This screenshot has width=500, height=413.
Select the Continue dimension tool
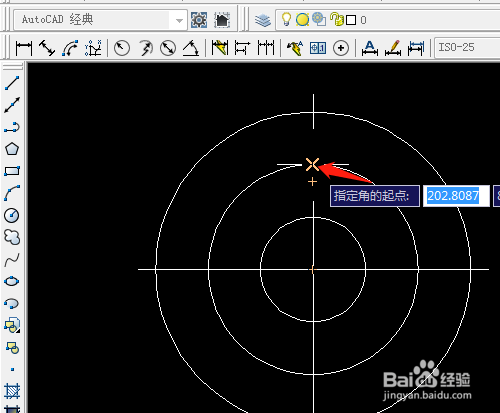266,48
